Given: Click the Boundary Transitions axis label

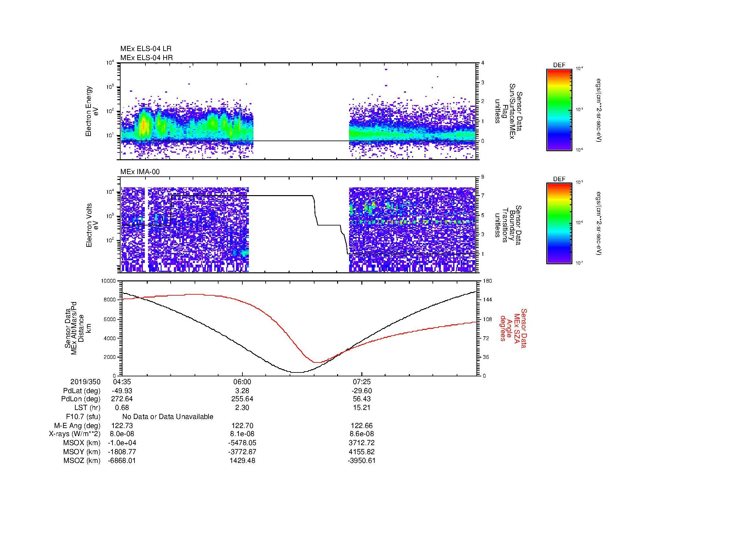Looking at the screenshot, I should (508, 225).
